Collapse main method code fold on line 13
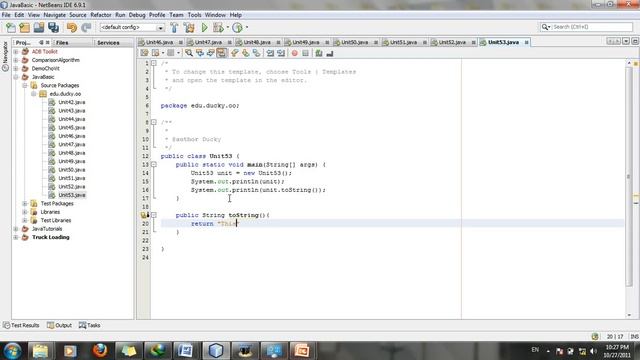640x360 pixels. pos(154,164)
